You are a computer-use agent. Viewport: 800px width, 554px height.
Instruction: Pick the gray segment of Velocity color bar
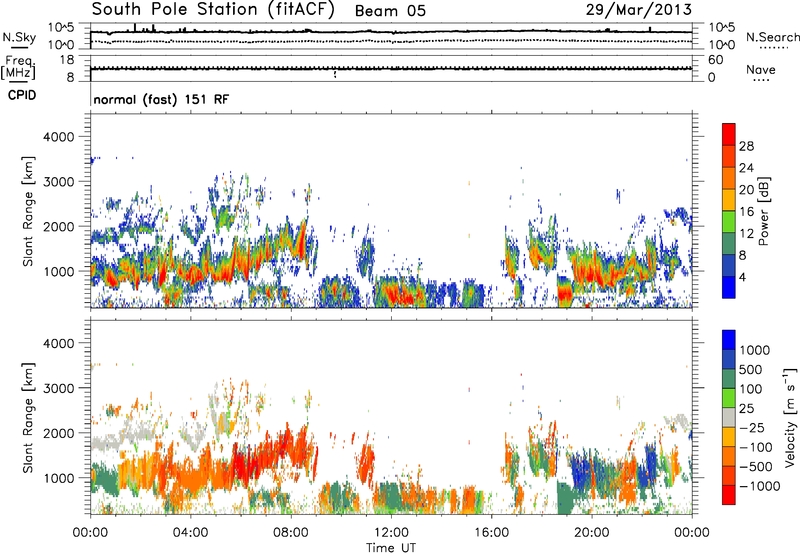point(729,417)
